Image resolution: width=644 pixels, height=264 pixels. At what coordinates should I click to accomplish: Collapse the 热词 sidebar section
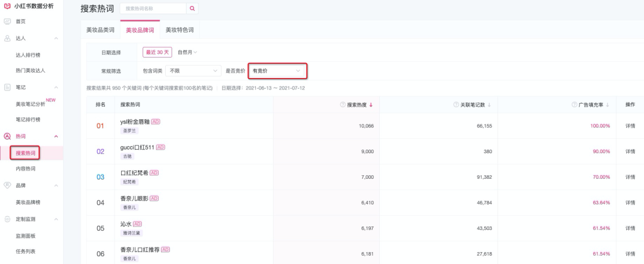point(56,136)
